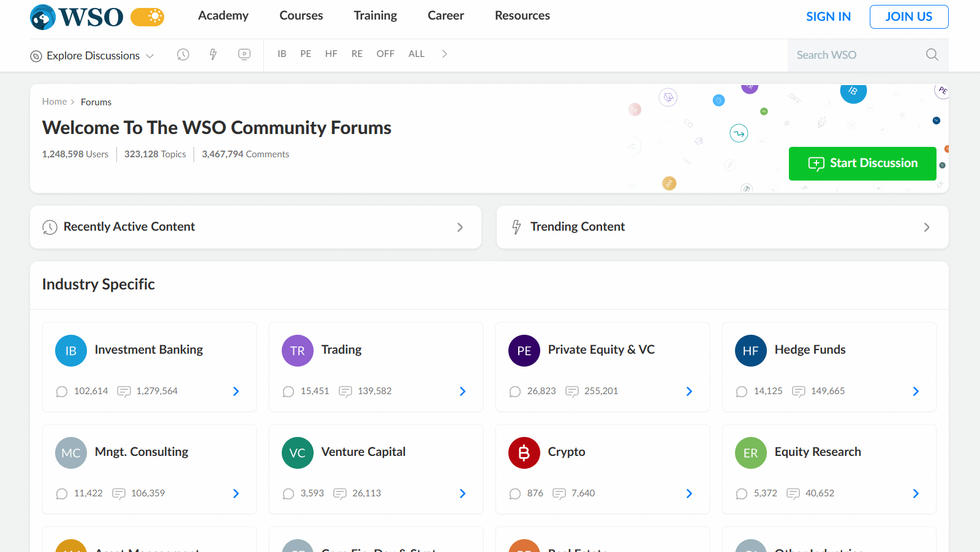The height and width of the screenshot is (552, 980).
Task: Click the Venture Capital VC badge
Action: point(298,453)
